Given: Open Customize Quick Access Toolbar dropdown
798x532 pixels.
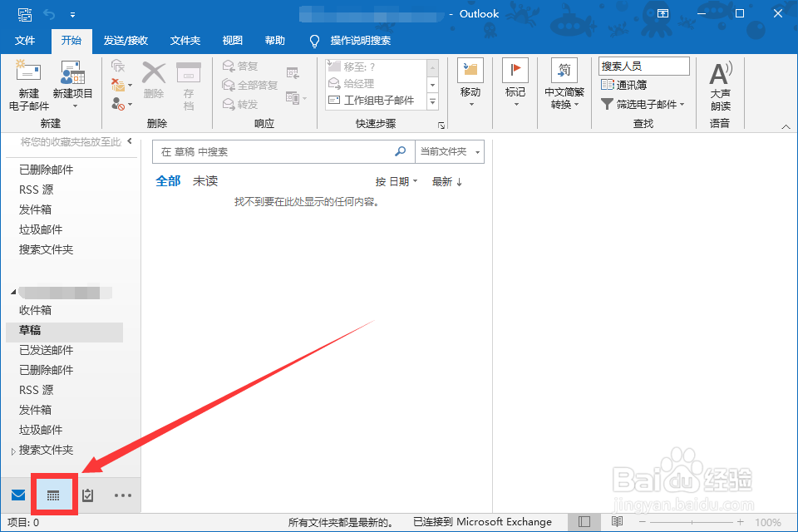Looking at the screenshot, I should [73, 15].
